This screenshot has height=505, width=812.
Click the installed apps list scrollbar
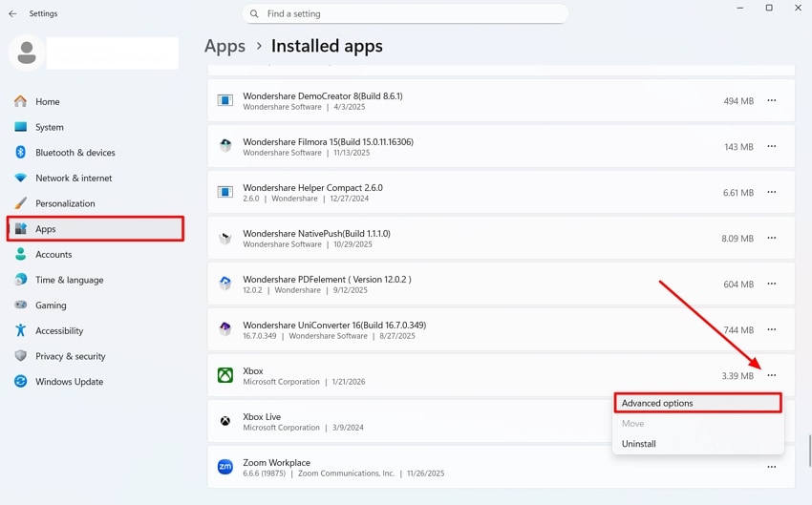coord(809,452)
